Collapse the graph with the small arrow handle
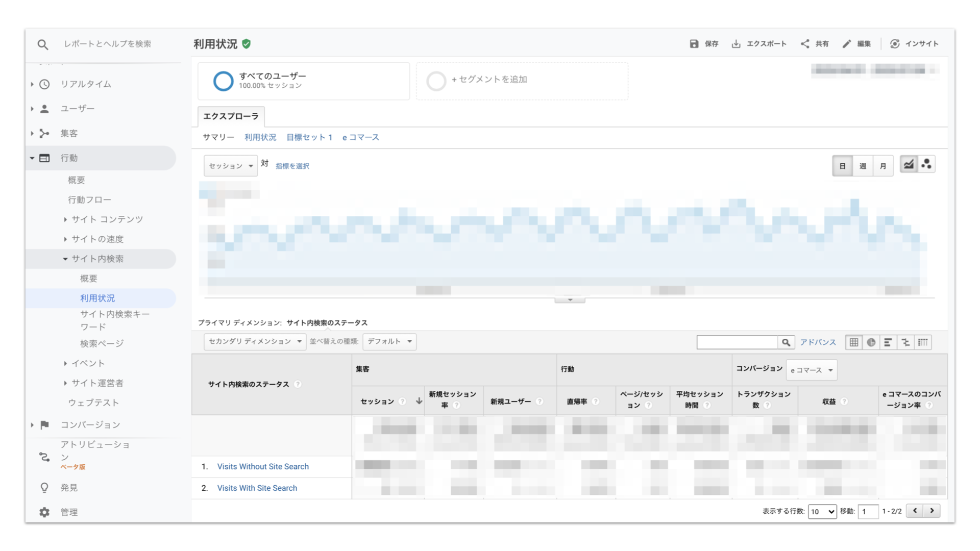The width and height of the screenshot is (980, 551). (x=570, y=300)
